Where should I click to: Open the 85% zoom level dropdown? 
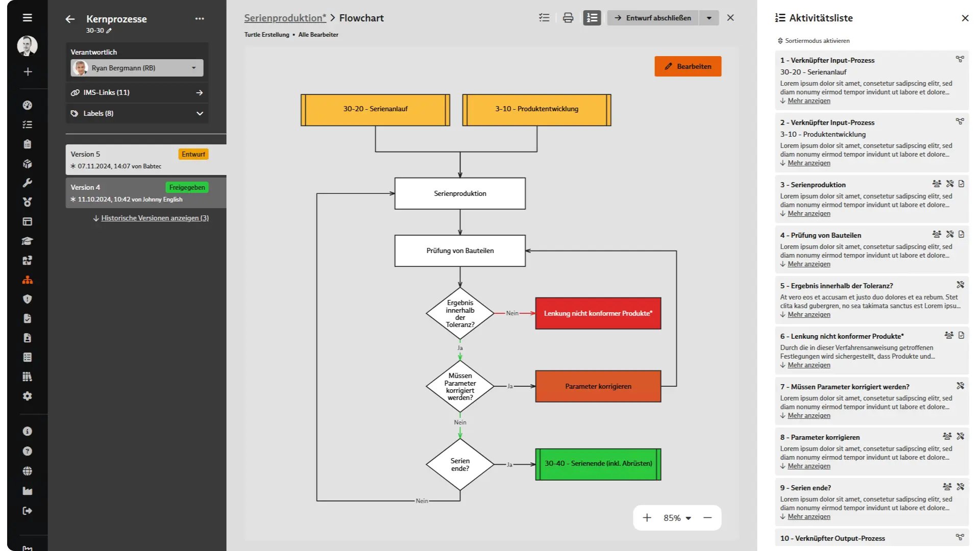pyautogui.click(x=677, y=518)
